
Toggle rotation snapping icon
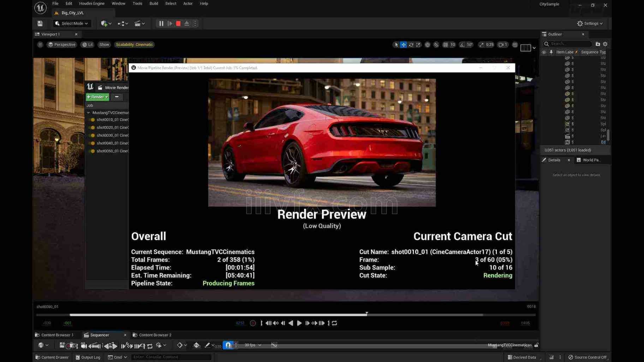pos(462,45)
